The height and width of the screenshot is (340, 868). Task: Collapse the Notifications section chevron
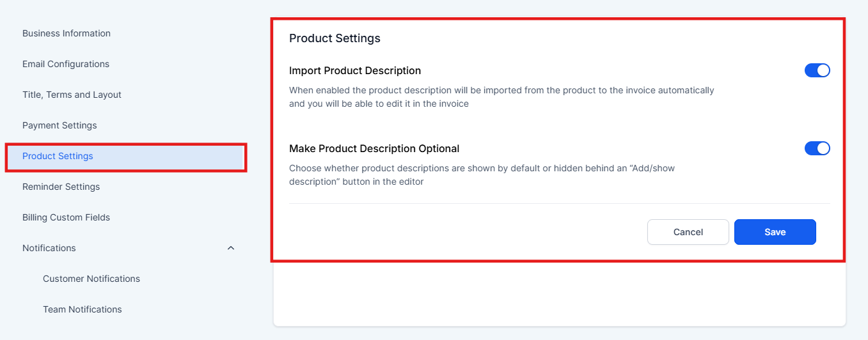point(231,248)
